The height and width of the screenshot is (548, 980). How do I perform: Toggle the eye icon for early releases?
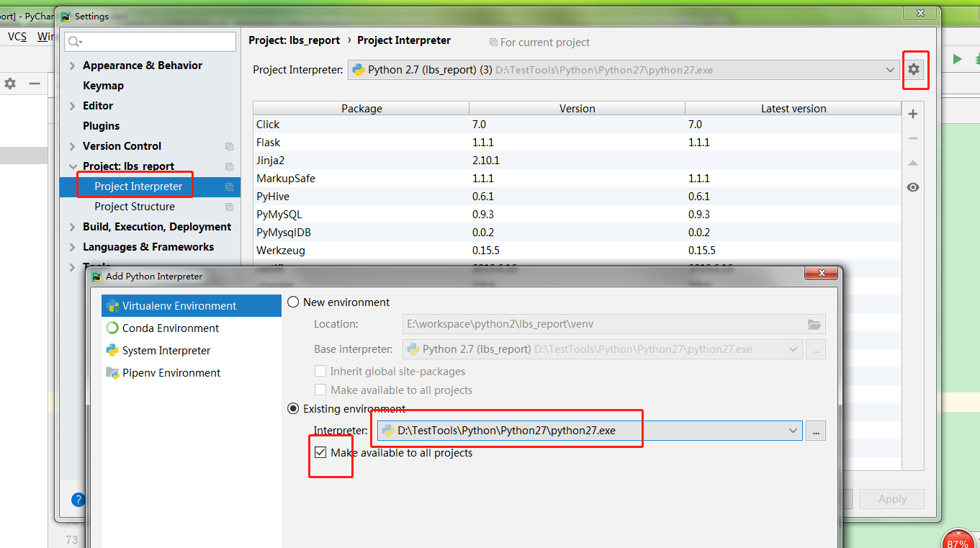(912, 187)
